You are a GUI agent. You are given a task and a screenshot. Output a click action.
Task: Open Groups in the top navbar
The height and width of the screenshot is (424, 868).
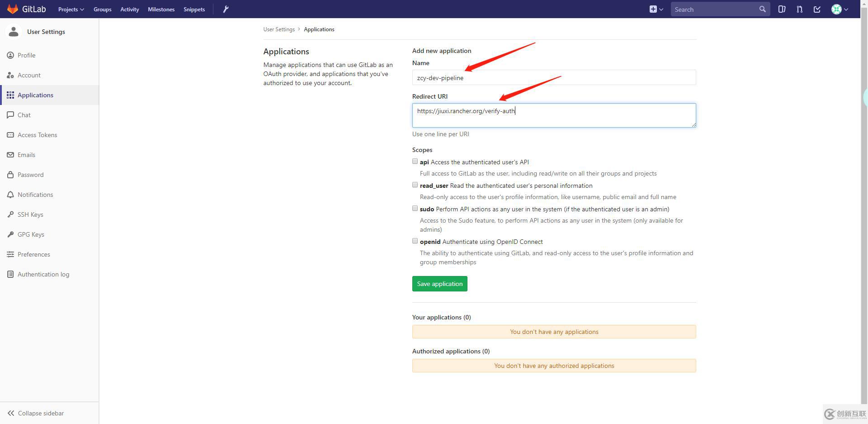pos(103,9)
